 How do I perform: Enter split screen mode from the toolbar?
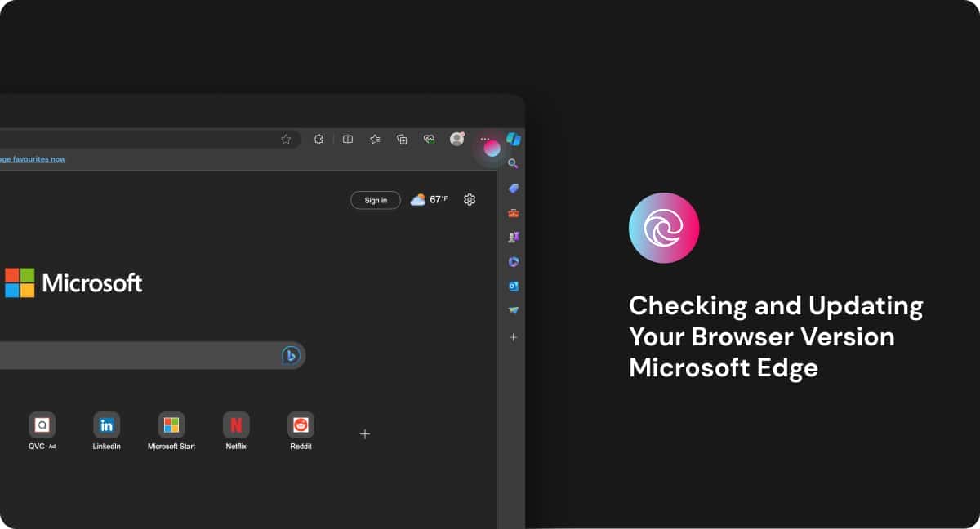click(x=347, y=139)
